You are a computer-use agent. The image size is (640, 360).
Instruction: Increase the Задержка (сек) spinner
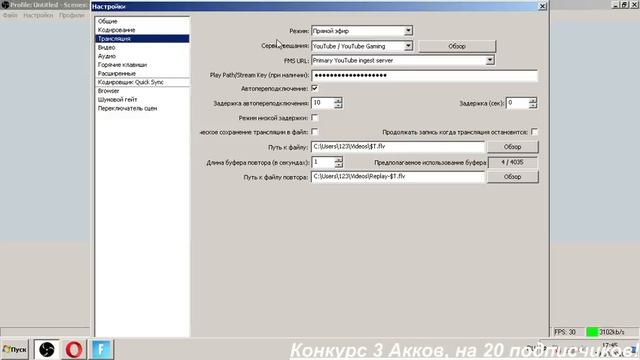tap(533, 100)
